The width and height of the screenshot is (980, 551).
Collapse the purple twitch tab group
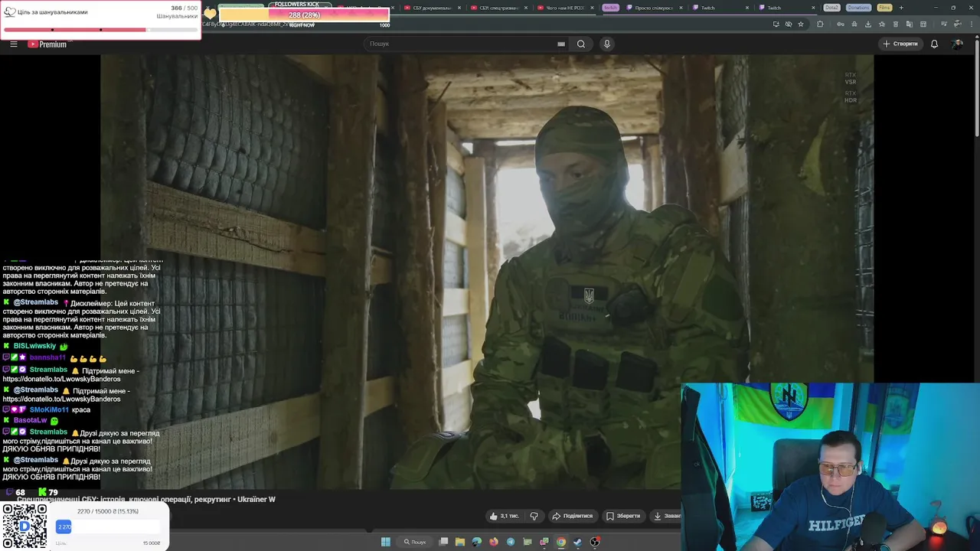[x=610, y=8]
